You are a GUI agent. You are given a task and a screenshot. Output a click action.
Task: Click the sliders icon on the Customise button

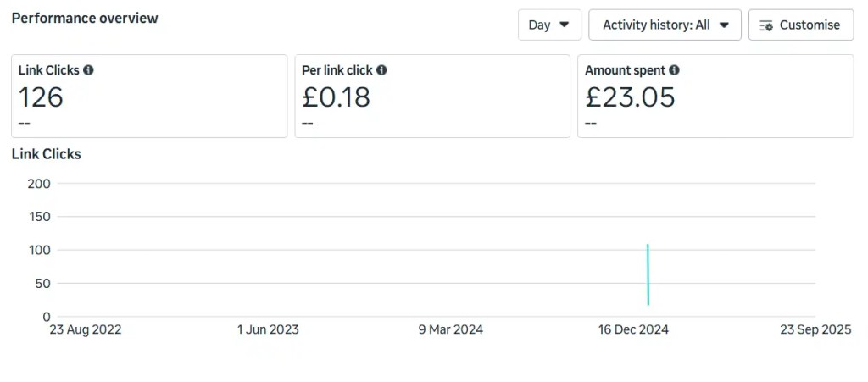pos(766,25)
